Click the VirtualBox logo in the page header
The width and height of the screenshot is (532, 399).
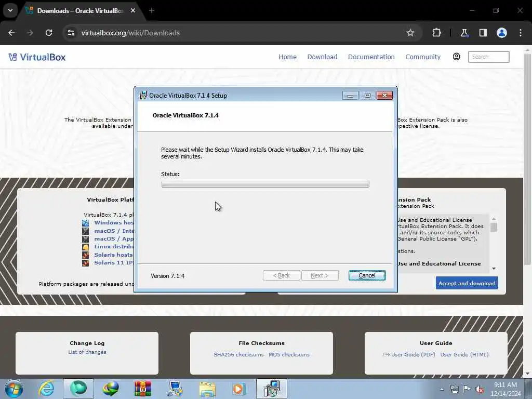pyautogui.click(x=37, y=57)
